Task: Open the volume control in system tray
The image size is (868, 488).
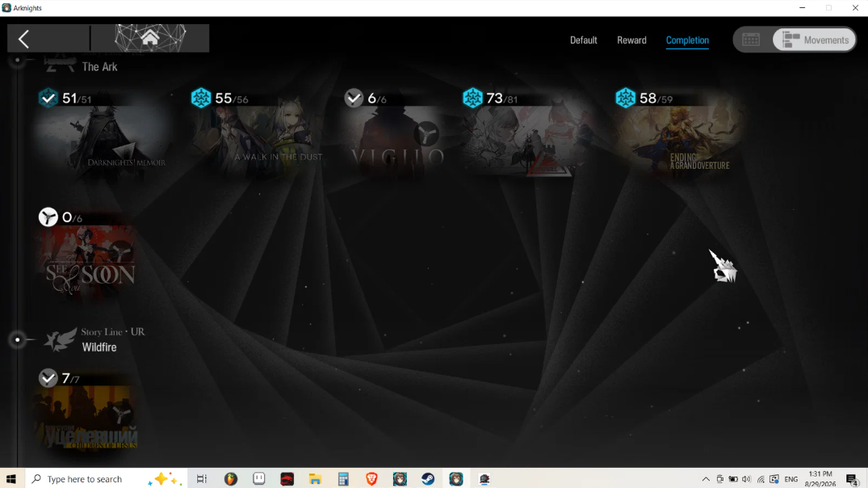Action: [x=747, y=479]
